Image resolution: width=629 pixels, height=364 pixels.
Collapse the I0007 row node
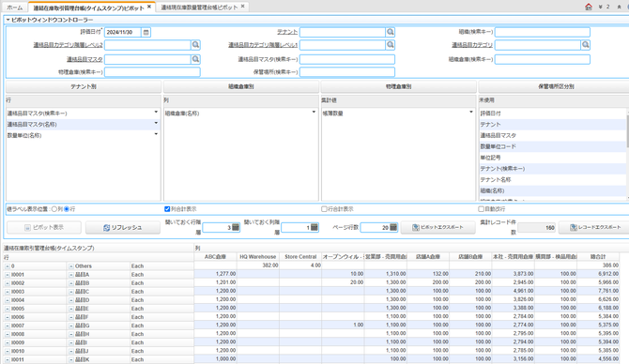click(x=8, y=326)
